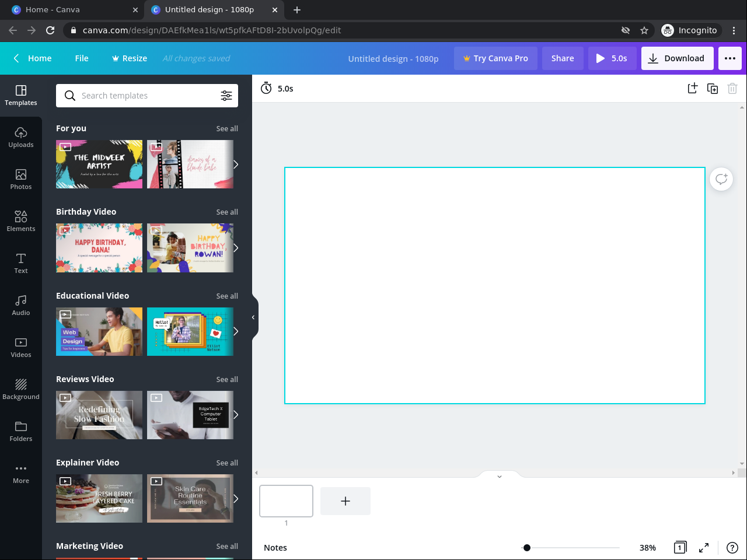Viewport: 747px width, 560px height.
Task: Expand Explainer Video row with right chevron
Action: 236,499
